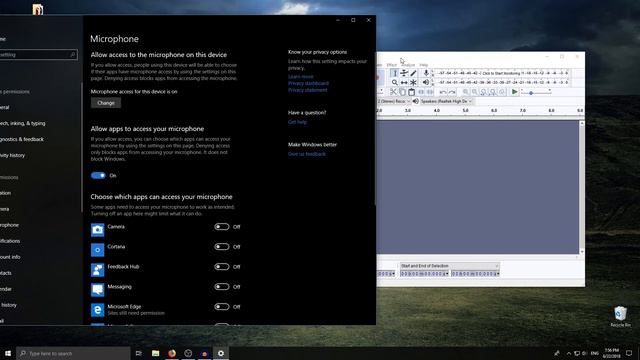This screenshot has width=640, height=360.
Task: Turn off Allow apps microphone access toggle
Action: pyautogui.click(x=98, y=176)
